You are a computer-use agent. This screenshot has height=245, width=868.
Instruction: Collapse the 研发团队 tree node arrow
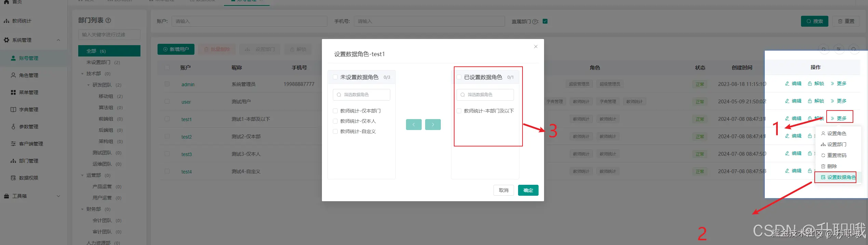tap(89, 85)
